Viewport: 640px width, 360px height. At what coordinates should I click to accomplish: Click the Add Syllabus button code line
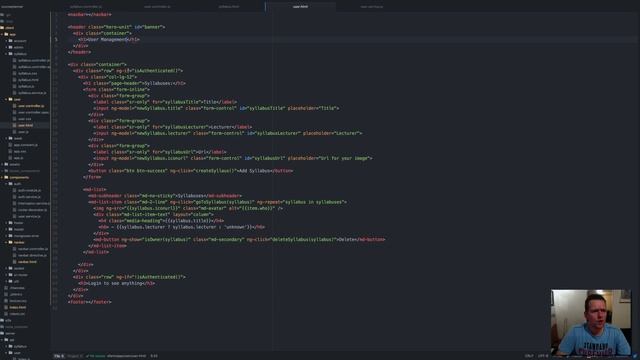(x=191, y=171)
